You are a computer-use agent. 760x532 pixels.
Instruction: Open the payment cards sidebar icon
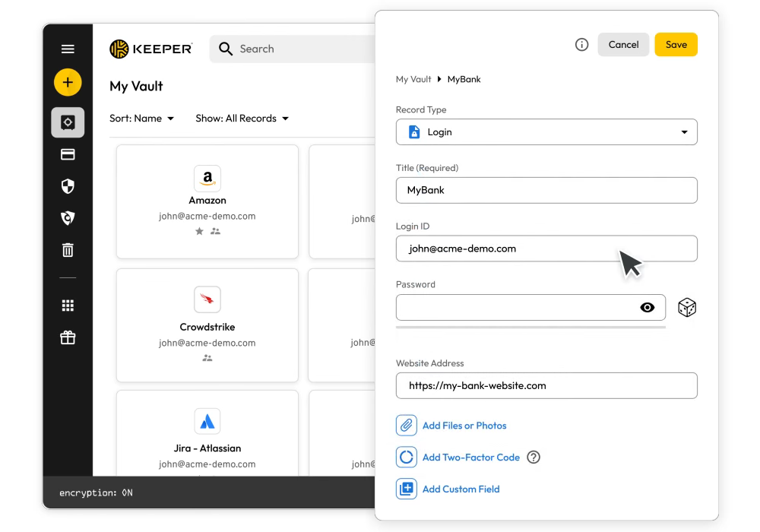click(68, 154)
